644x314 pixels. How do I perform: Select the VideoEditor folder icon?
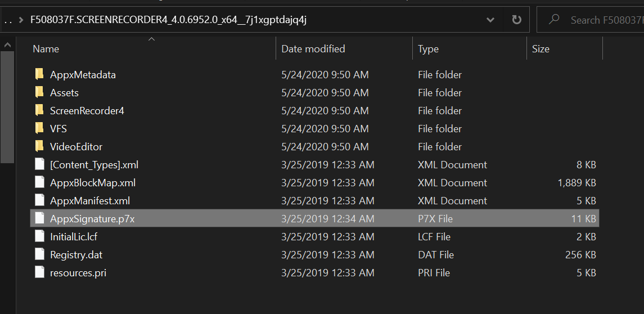[39, 146]
